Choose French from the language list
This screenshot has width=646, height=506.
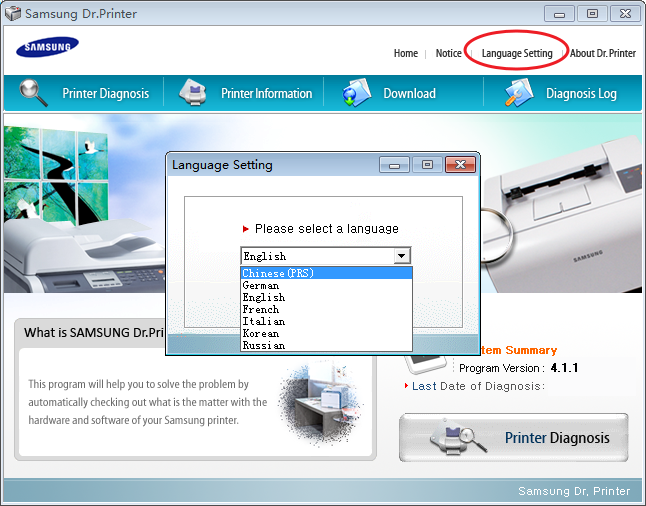click(326, 309)
